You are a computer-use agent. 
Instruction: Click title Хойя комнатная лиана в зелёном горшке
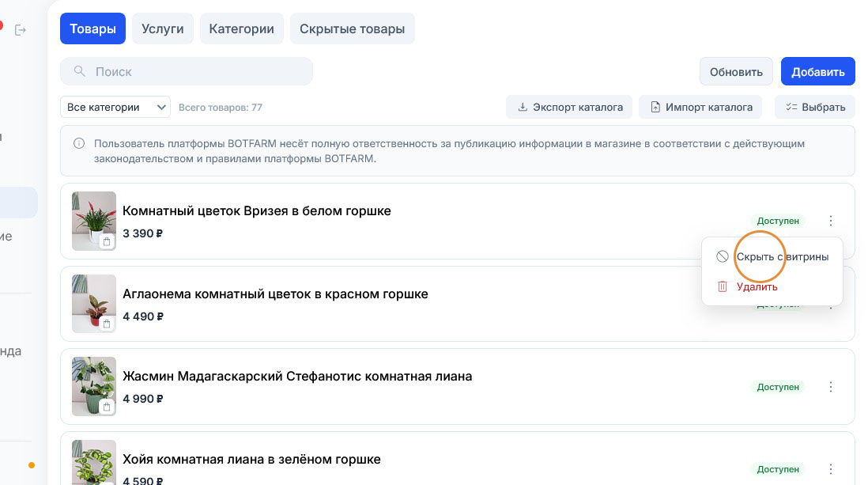[251, 460]
